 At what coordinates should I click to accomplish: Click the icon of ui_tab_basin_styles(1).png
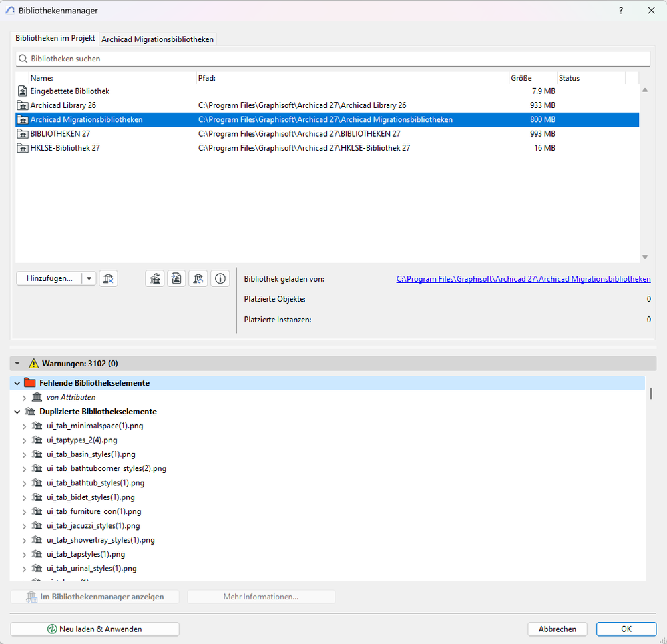pos(37,454)
